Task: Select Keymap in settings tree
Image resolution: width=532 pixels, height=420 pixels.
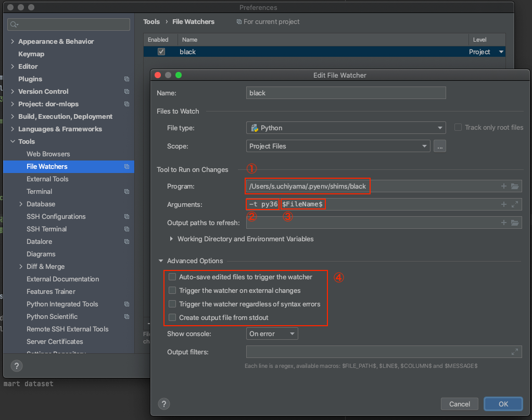Action: coord(31,54)
